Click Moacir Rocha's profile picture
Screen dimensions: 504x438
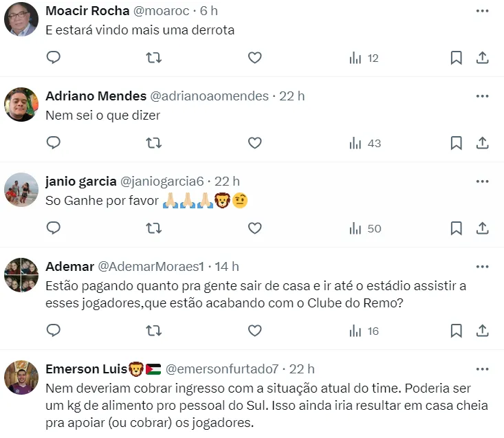pos(21,19)
